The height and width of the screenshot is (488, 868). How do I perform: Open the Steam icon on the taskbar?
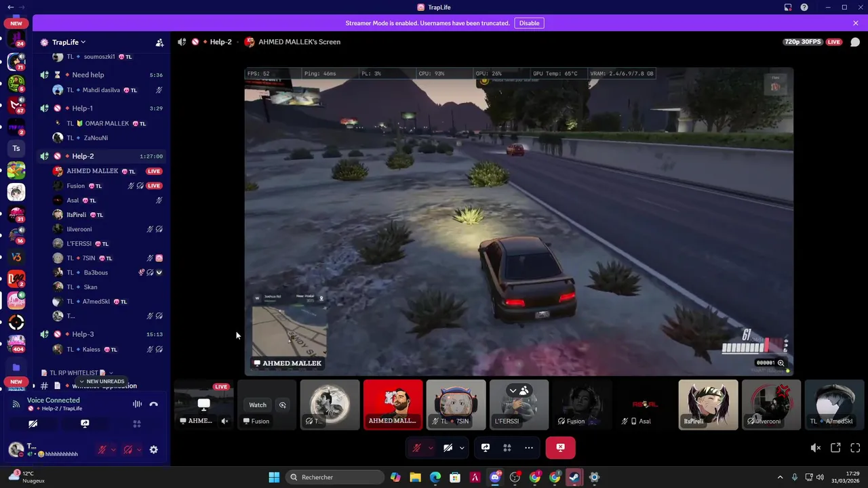coord(574,477)
